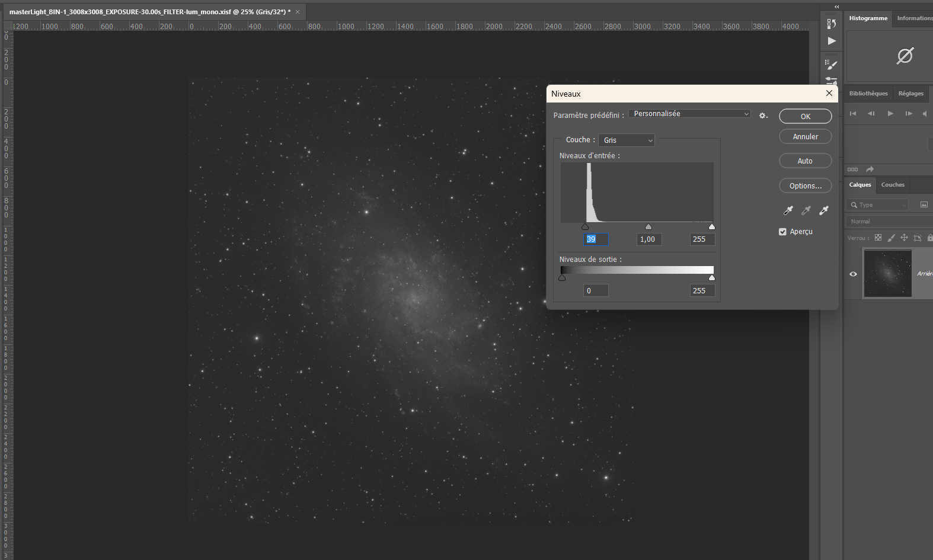Click the lock image pixels brush icon
Image resolution: width=933 pixels, height=560 pixels.
(x=891, y=238)
